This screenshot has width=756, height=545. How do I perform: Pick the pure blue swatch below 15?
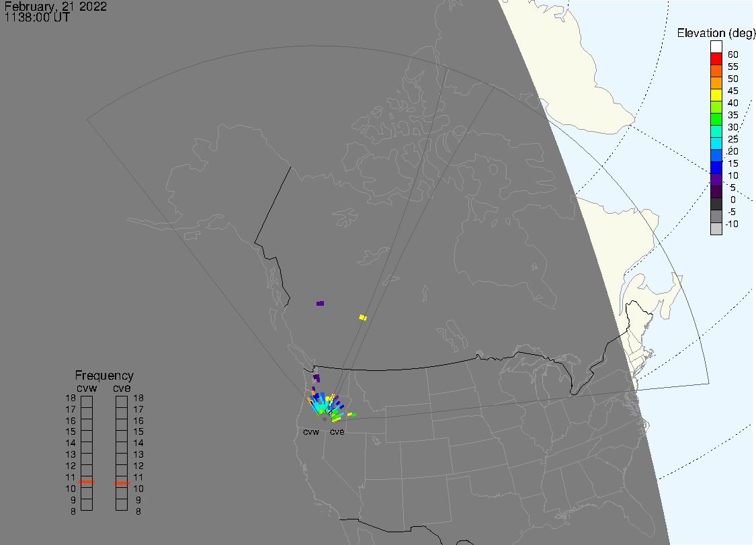tap(716, 167)
